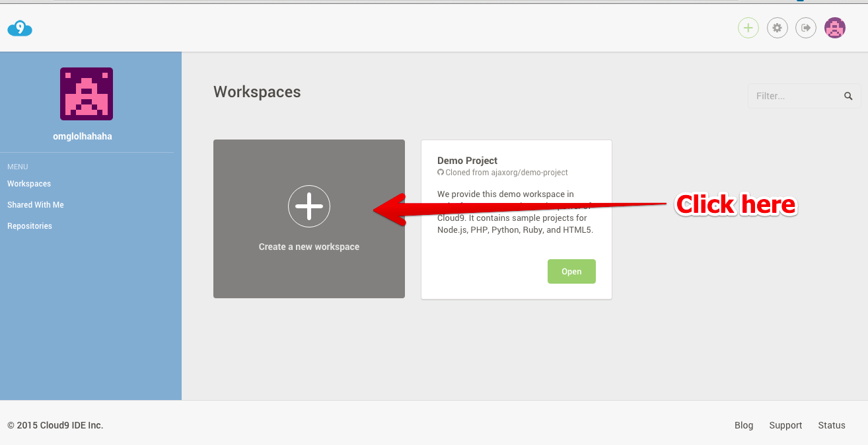
Task: Click the GitHub icon beside Cloned from
Action: click(441, 173)
